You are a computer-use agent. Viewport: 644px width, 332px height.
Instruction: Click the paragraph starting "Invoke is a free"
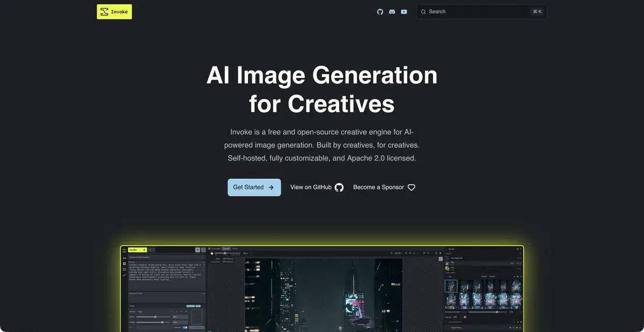point(322,145)
